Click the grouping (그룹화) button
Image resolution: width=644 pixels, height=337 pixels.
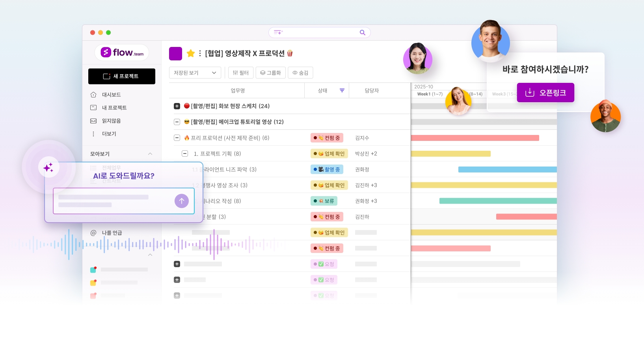(271, 73)
